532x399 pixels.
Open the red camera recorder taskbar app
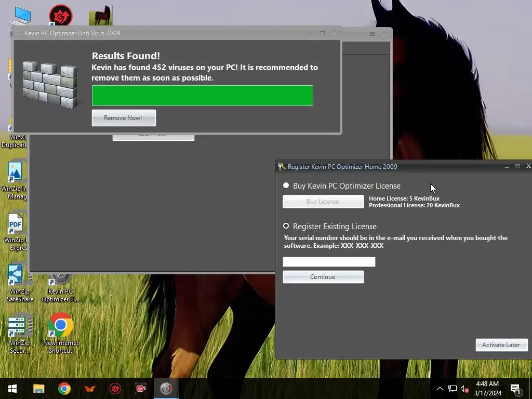point(141,389)
